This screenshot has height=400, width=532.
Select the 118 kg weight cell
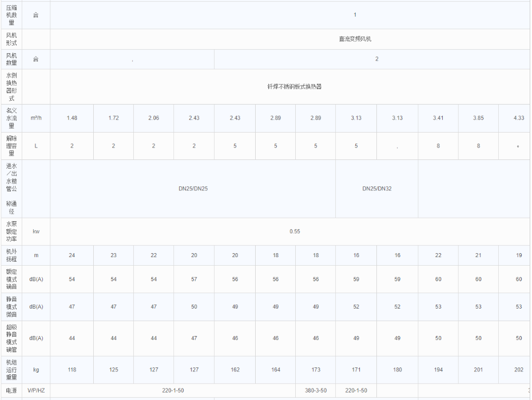72,370
